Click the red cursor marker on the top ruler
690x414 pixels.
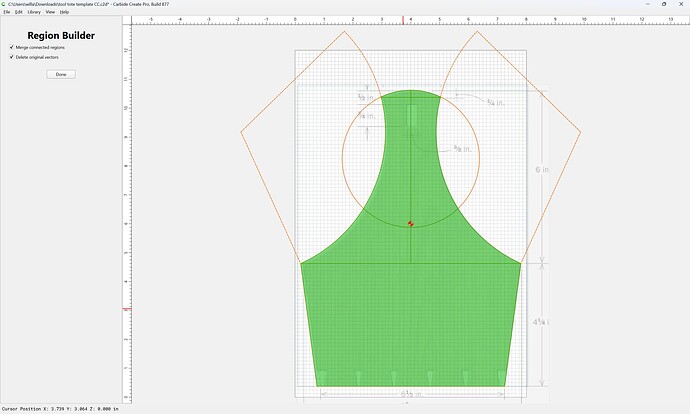tap(403, 20)
